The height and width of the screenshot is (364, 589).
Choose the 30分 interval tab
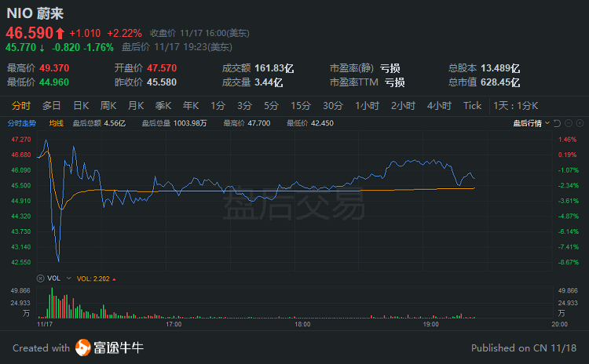333,106
